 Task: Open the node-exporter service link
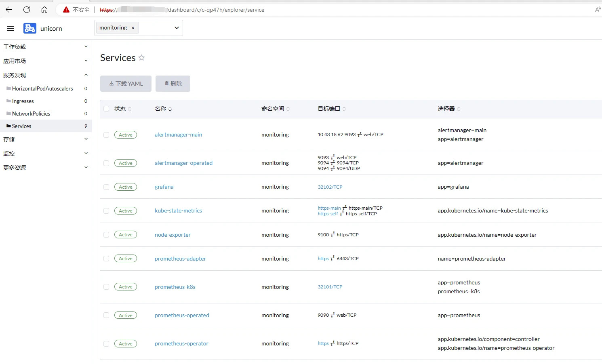tap(173, 235)
